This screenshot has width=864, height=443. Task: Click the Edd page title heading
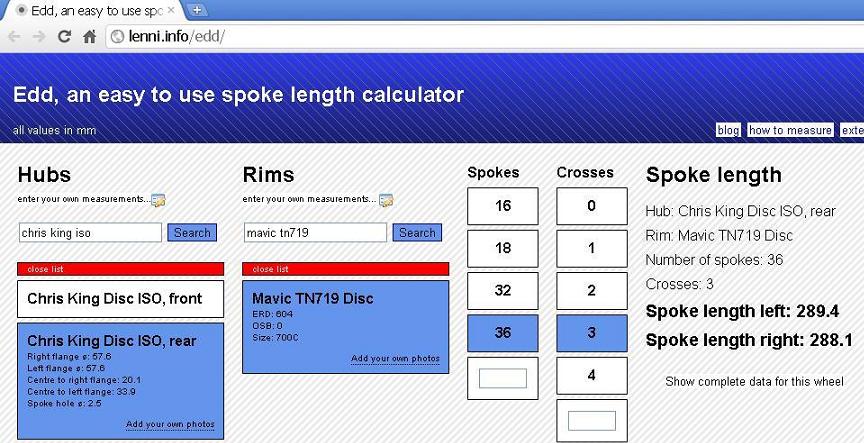pos(238,95)
